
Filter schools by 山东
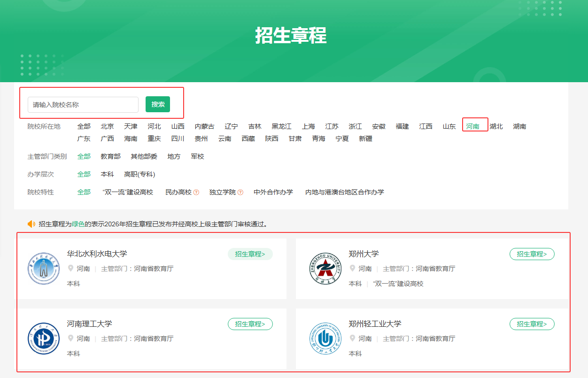point(449,126)
